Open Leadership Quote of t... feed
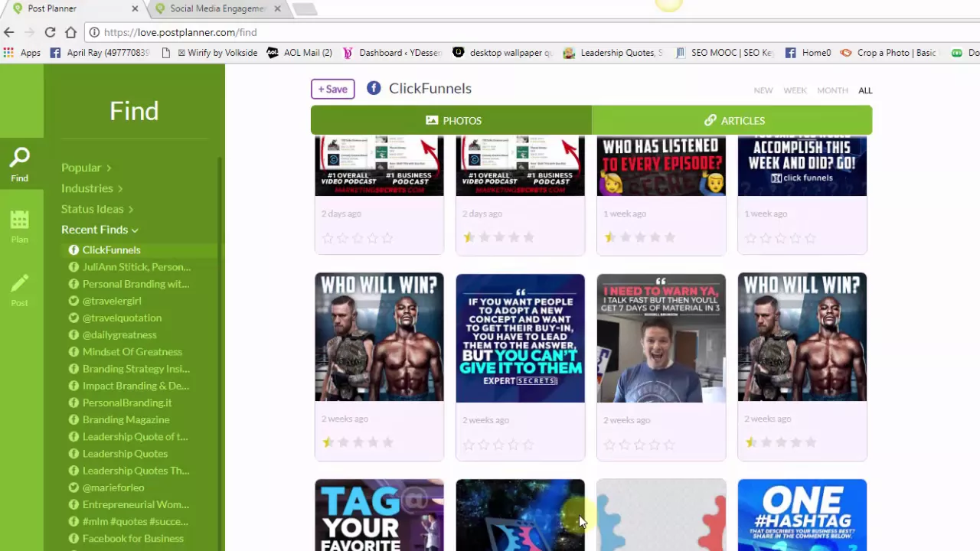Viewport: 980px width, 551px height. pos(135,437)
